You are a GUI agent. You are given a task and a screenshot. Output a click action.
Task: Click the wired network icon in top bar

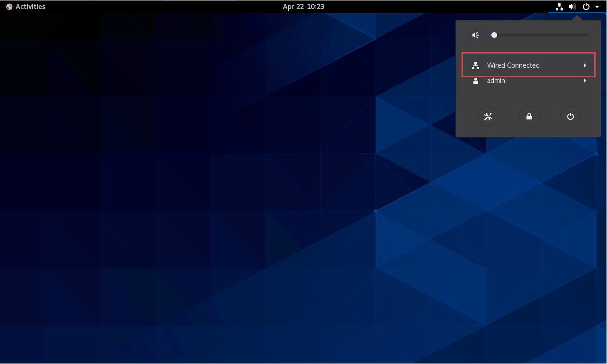(560, 7)
